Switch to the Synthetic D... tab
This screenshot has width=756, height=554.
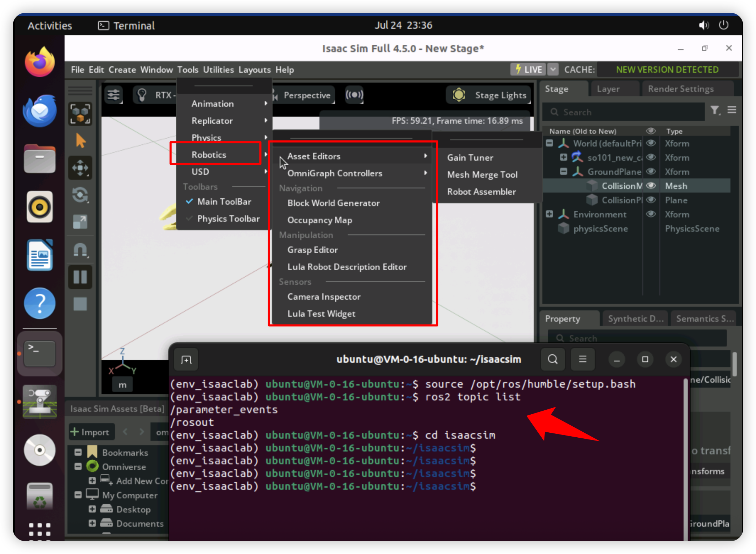[x=635, y=318]
